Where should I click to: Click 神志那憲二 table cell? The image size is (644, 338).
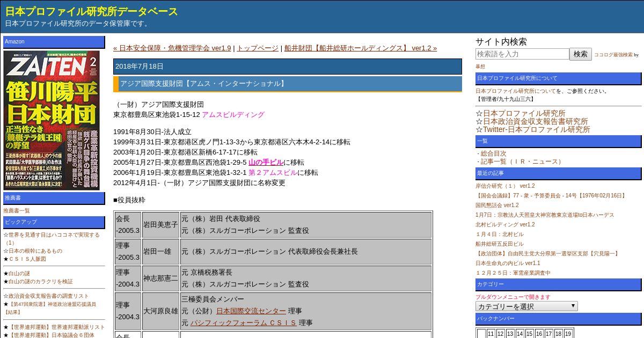(x=160, y=278)
